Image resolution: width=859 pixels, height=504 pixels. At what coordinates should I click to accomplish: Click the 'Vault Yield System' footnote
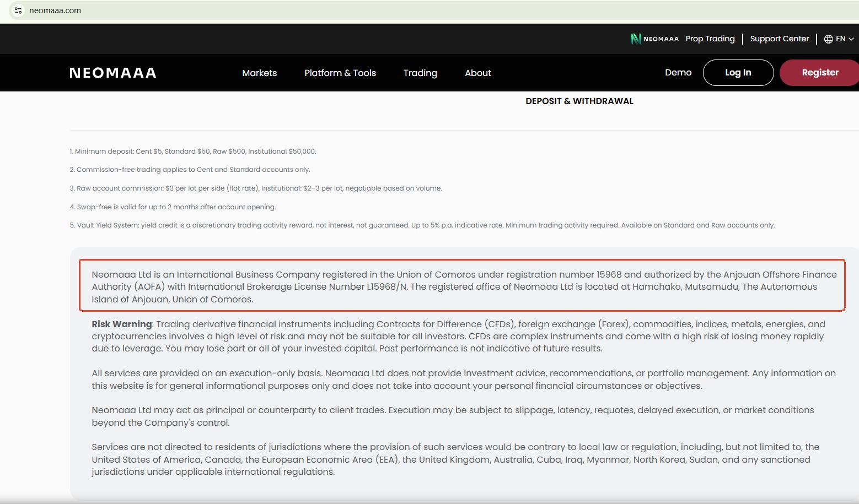[422, 225]
